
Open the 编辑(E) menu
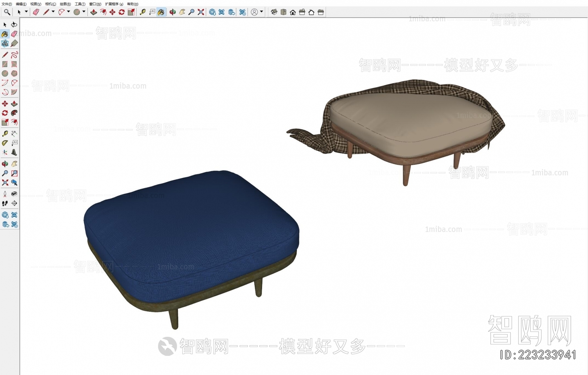point(21,4)
